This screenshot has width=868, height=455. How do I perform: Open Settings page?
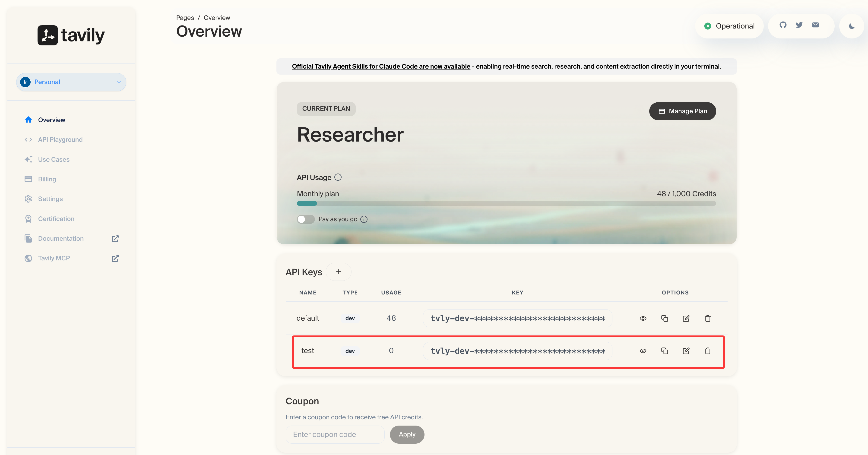coord(51,199)
